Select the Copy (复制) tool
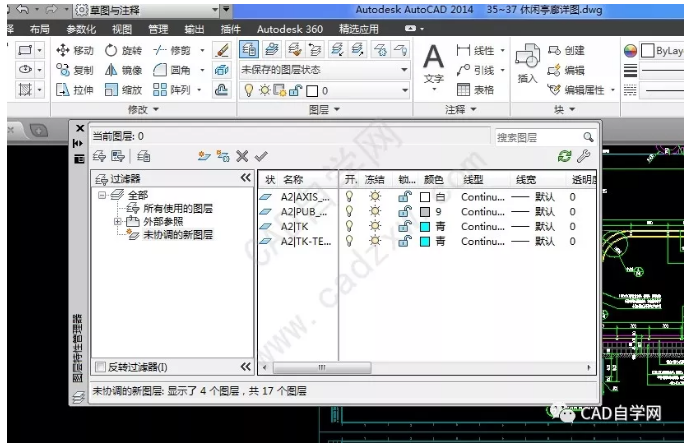This screenshot has width=691, height=446. point(75,70)
